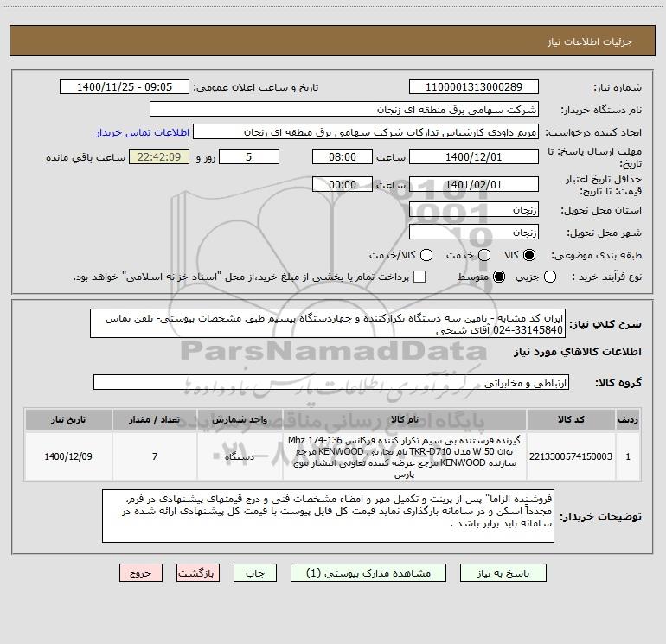Image resolution: width=666 pixels, height=644 pixels.
Task: Click the پاسخ به نیاز button
Action: (x=503, y=573)
